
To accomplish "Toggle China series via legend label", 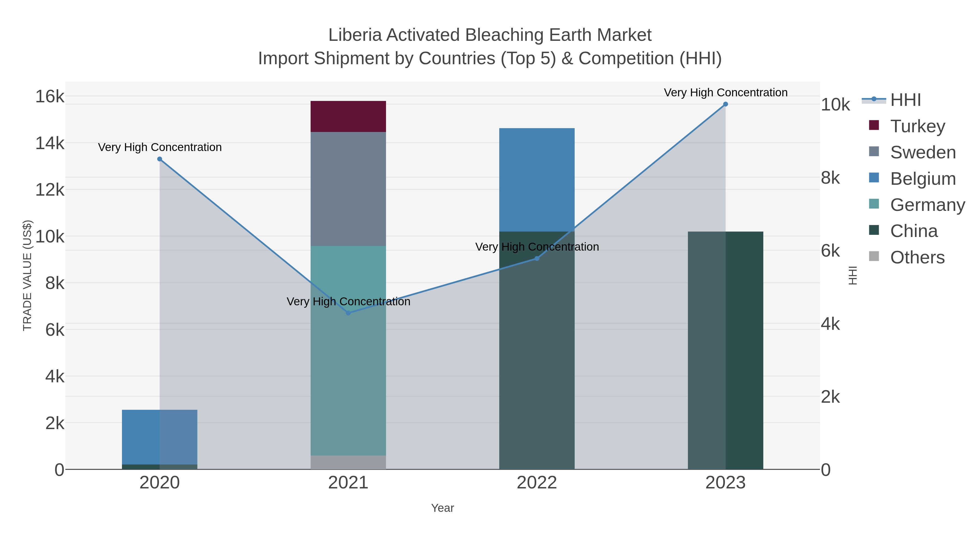I will click(x=914, y=231).
